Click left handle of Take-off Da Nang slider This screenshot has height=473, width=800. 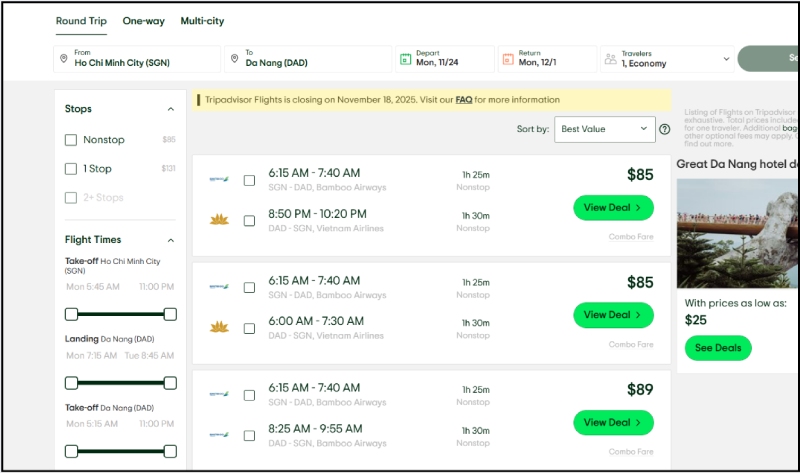click(x=71, y=452)
